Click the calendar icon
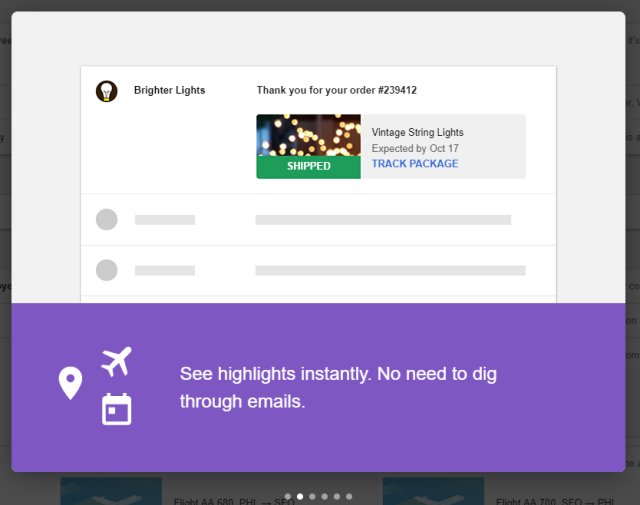640x505 pixels. pyautogui.click(x=117, y=409)
